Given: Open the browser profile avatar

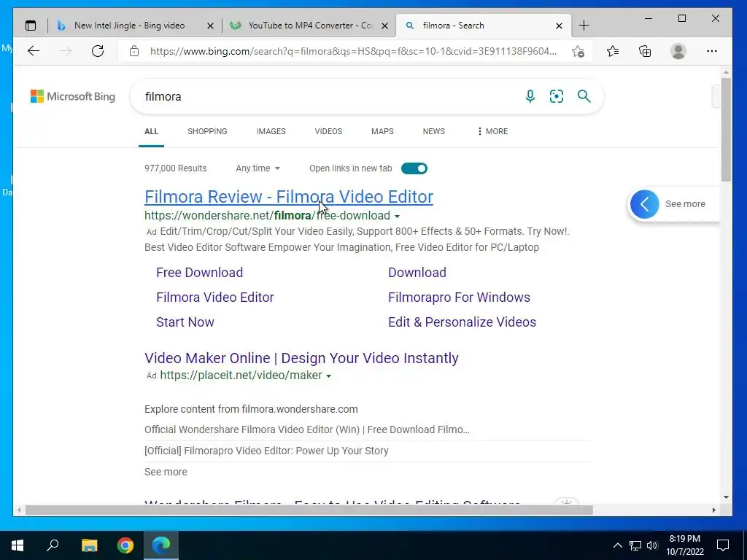Looking at the screenshot, I should (x=678, y=51).
